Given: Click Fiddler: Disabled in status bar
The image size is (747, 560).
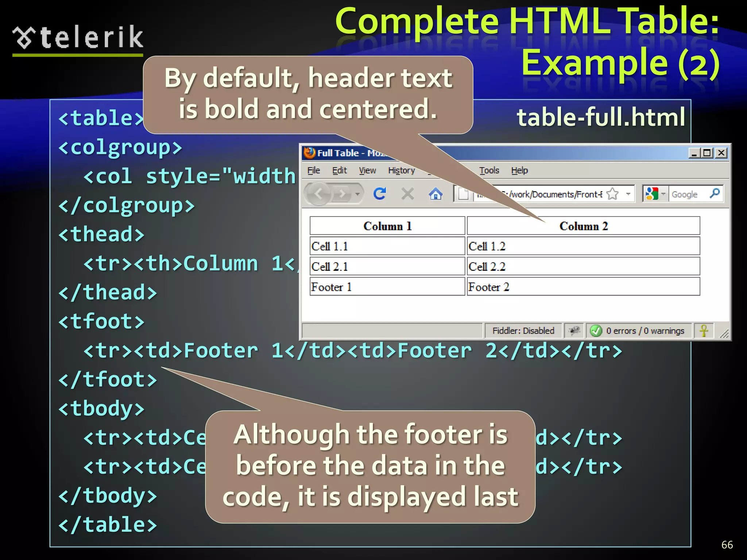Looking at the screenshot, I should click(523, 331).
